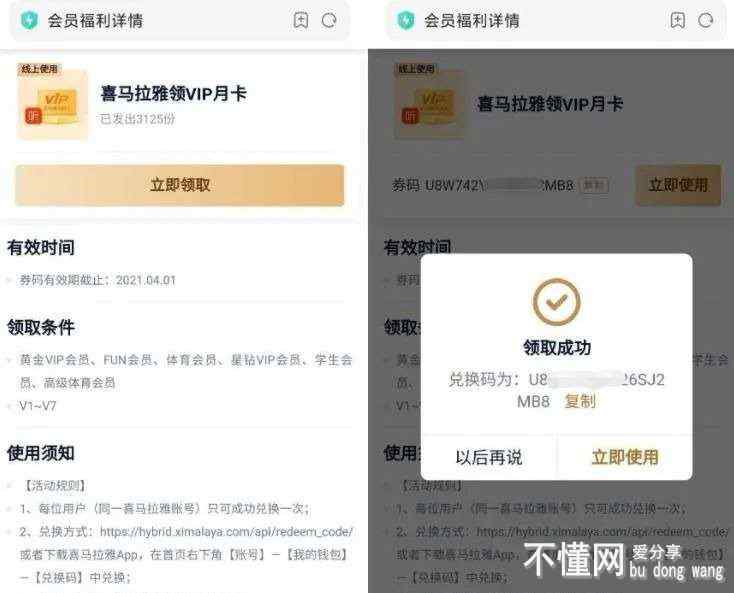This screenshot has width=734, height=593.
Task: Click the 立即领取 button
Action: pos(180,185)
